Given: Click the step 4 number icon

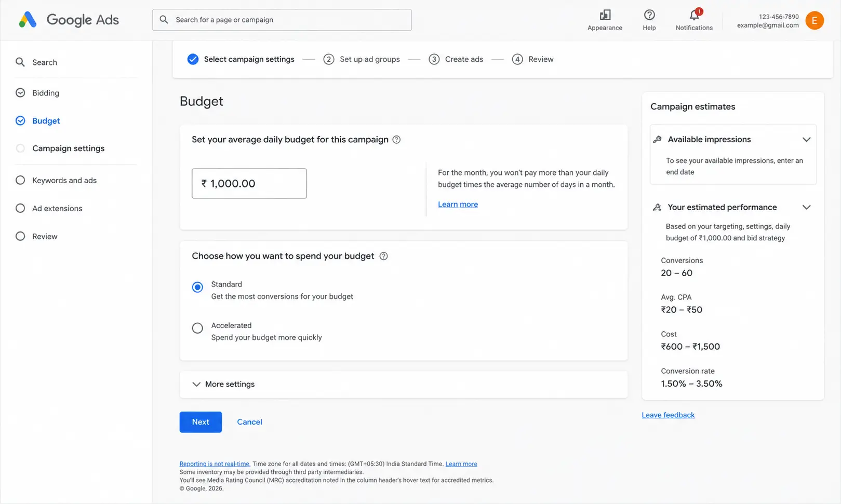Looking at the screenshot, I should click(x=517, y=59).
